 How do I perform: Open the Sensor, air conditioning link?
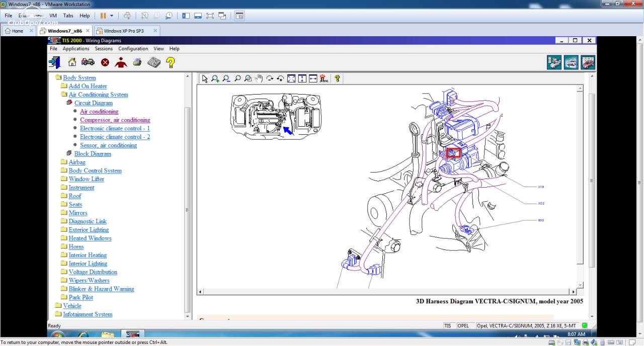pyautogui.click(x=108, y=145)
